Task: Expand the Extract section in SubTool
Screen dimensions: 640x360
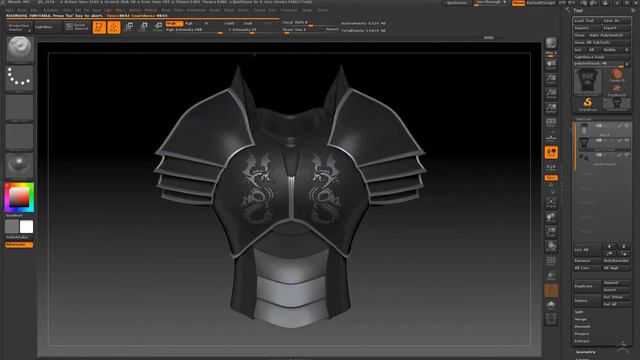Action: (582, 341)
